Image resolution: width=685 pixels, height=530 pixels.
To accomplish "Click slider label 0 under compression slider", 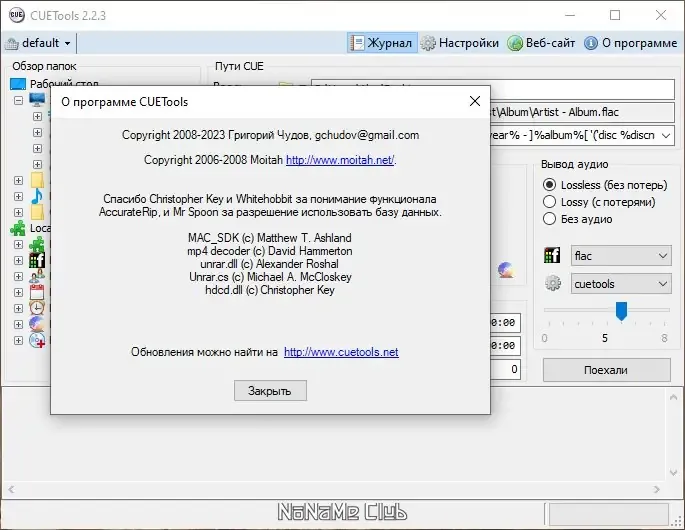I will tap(544, 338).
